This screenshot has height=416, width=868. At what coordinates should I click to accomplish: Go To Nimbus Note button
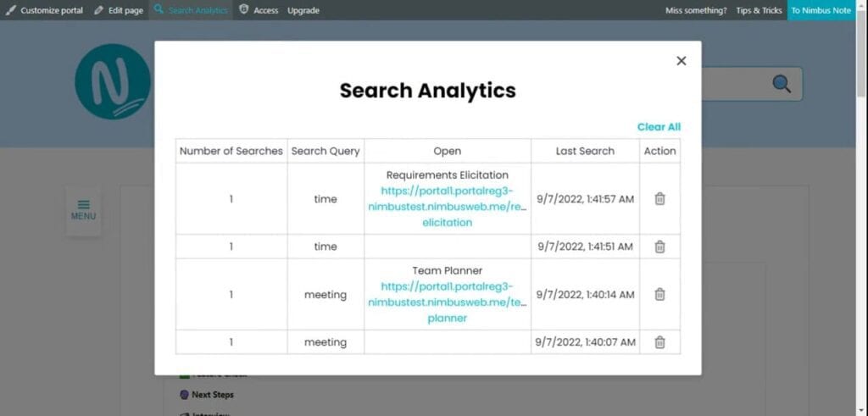point(821,10)
